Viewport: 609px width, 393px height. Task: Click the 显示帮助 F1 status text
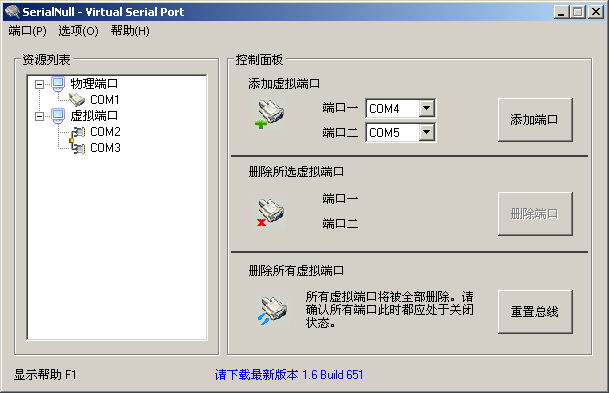click(45, 375)
